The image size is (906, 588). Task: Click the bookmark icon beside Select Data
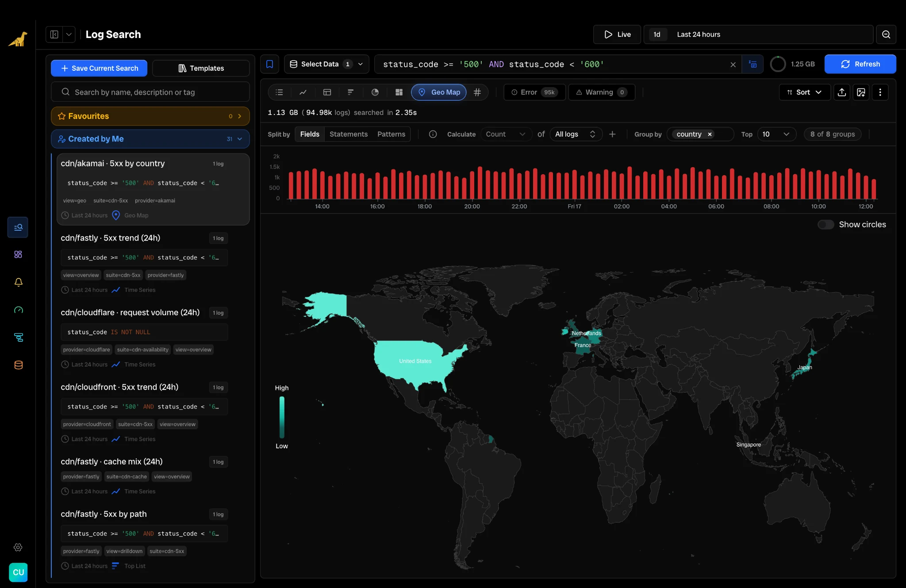tap(269, 64)
